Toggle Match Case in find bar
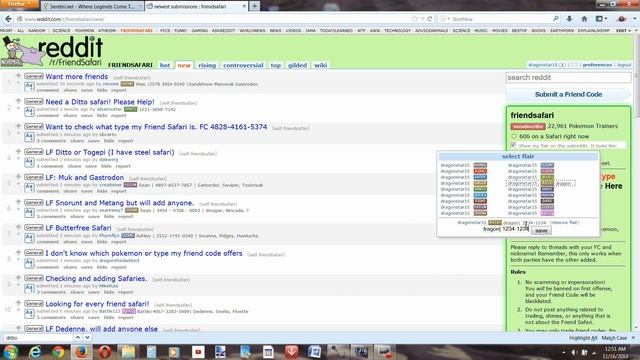Viewport: 640px width, 360px height. tap(614, 338)
